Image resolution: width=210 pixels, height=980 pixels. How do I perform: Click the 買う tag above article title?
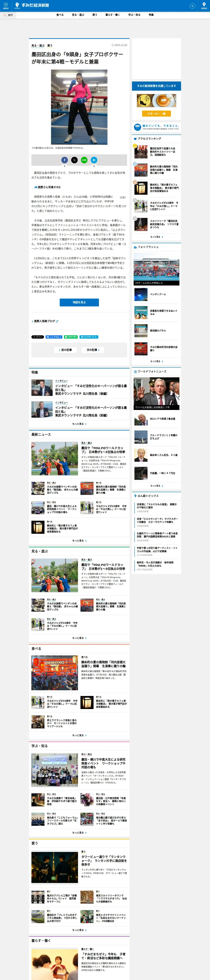coord(50,46)
